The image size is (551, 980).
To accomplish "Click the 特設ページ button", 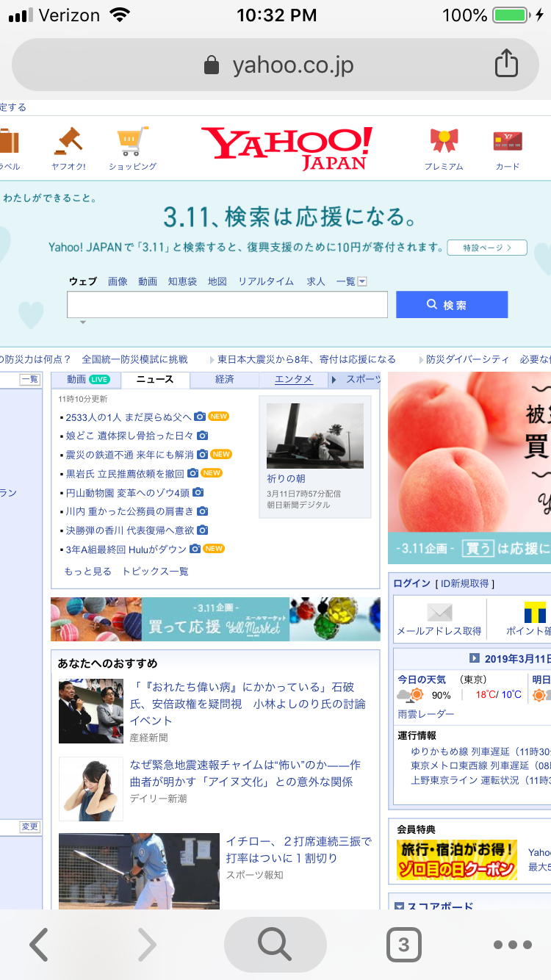I will tap(487, 248).
